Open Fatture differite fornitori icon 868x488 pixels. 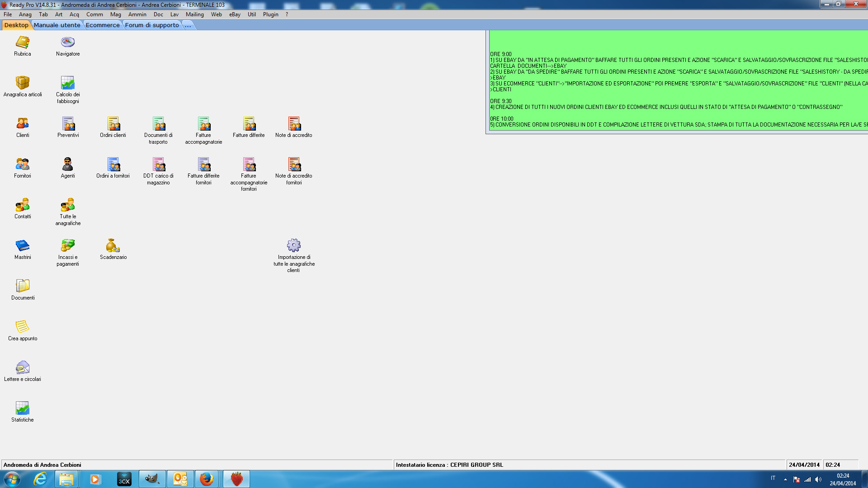[203, 164]
